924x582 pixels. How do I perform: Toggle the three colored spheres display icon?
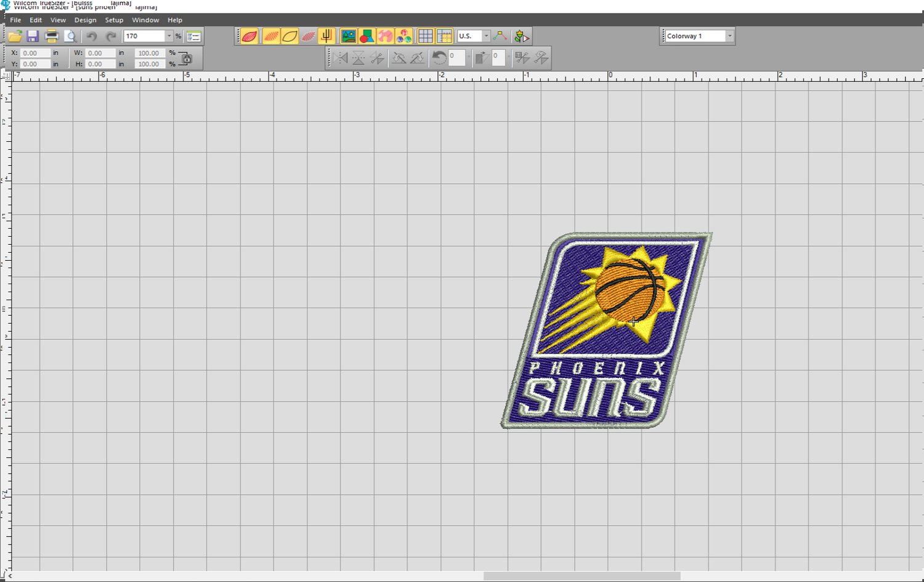tap(403, 36)
